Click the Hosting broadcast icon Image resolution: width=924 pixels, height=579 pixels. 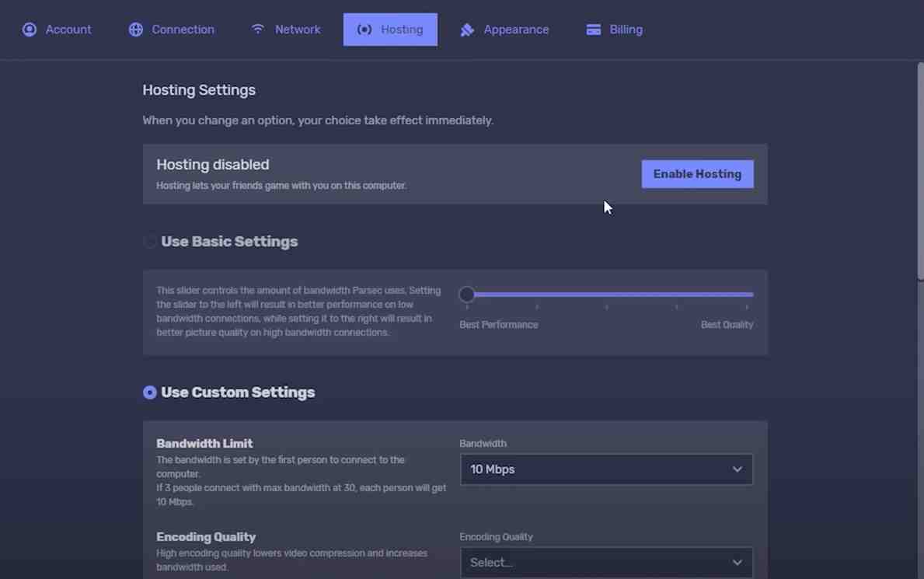pyautogui.click(x=364, y=30)
